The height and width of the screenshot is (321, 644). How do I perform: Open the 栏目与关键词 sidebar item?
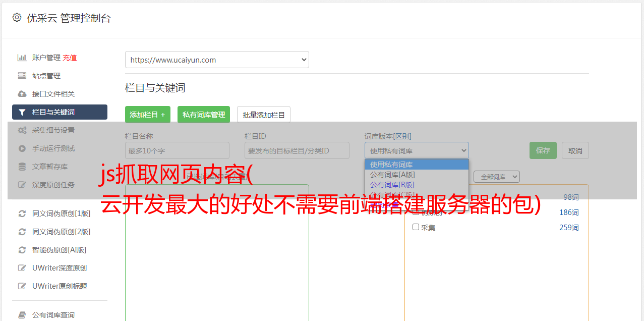tap(60, 112)
